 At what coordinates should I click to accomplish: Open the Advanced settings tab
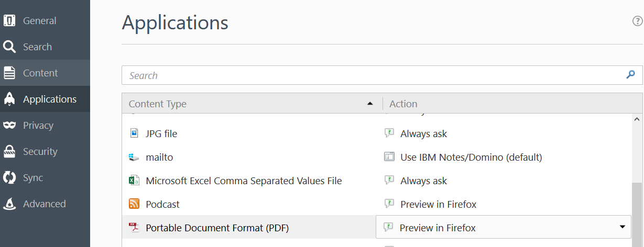(x=45, y=204)
